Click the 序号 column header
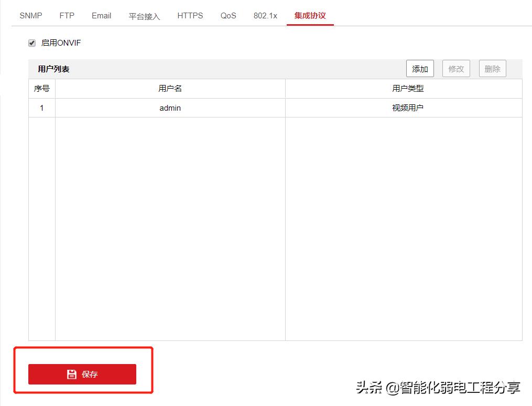The image size is (532, 406). [x=42, y=89]
